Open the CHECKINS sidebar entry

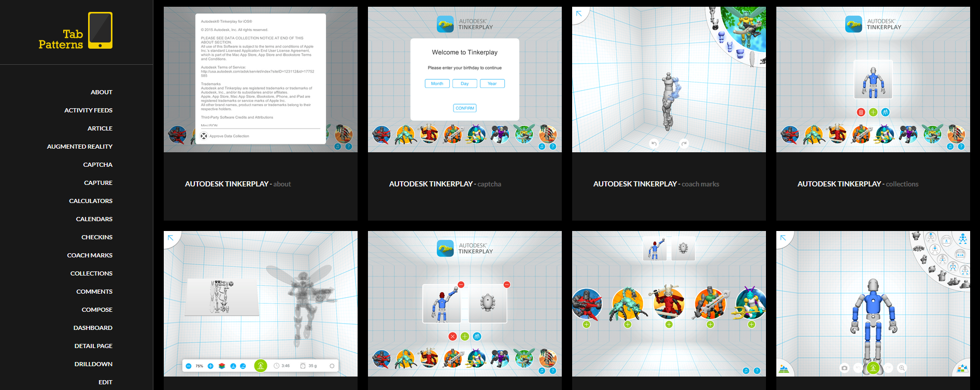[x=97, y=237]
